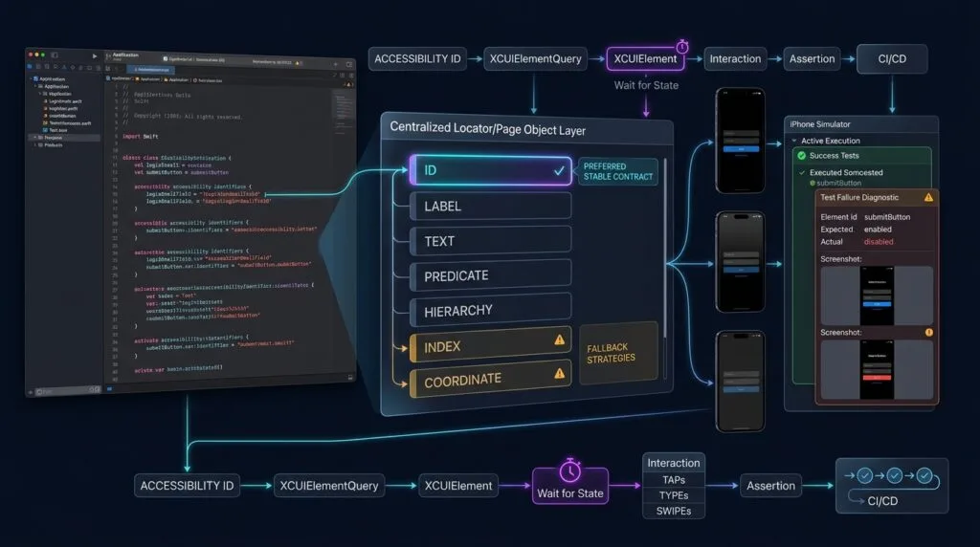Viewport: 980px width, 547px height.
Task: Select the highlighted editor tab in Xcode
Action: click(x=151, y=70)
